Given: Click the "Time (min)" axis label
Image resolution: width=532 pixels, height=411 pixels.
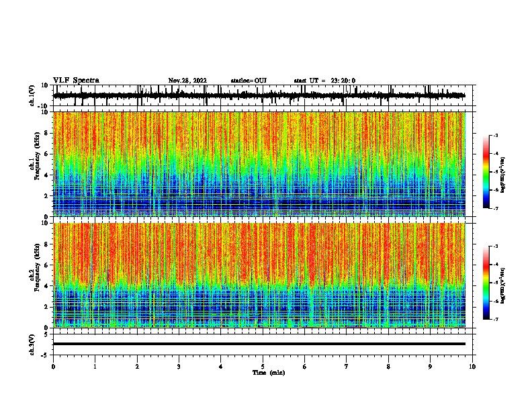Looking at the screenshot, I should point(269,373).
